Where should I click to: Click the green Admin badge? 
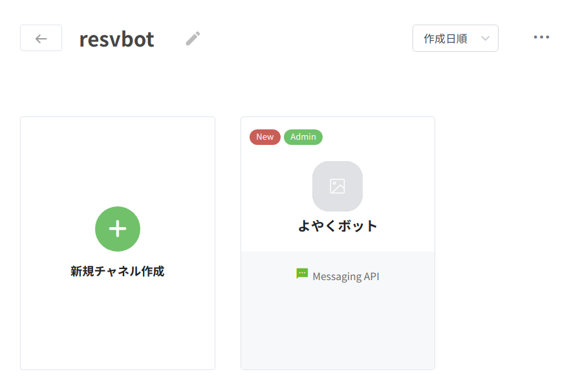click(303, 136)
